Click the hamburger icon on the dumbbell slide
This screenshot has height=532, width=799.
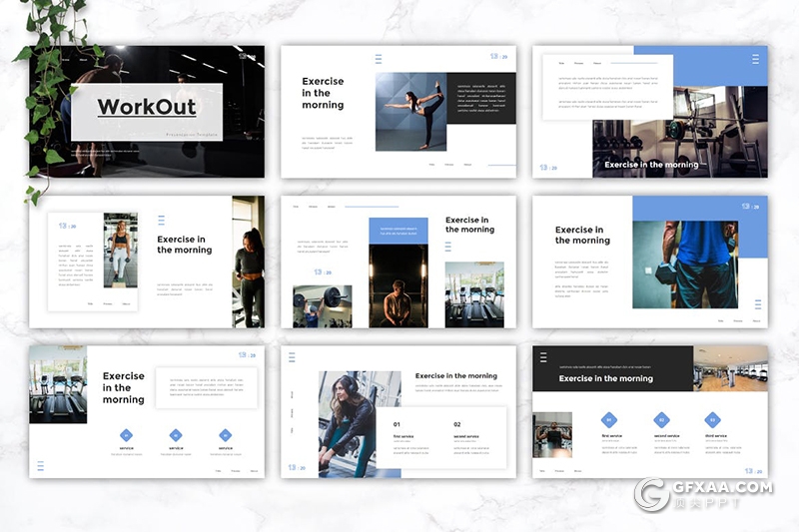pos(757,304)
